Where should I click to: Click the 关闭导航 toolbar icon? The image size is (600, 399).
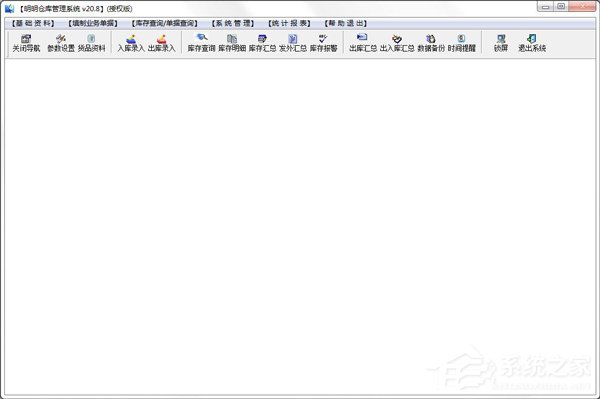[x=26, y=43]
